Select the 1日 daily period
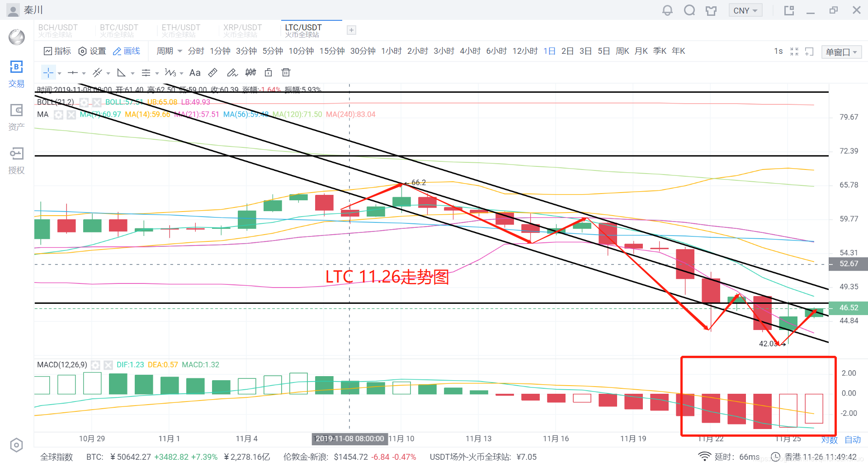 549,51
